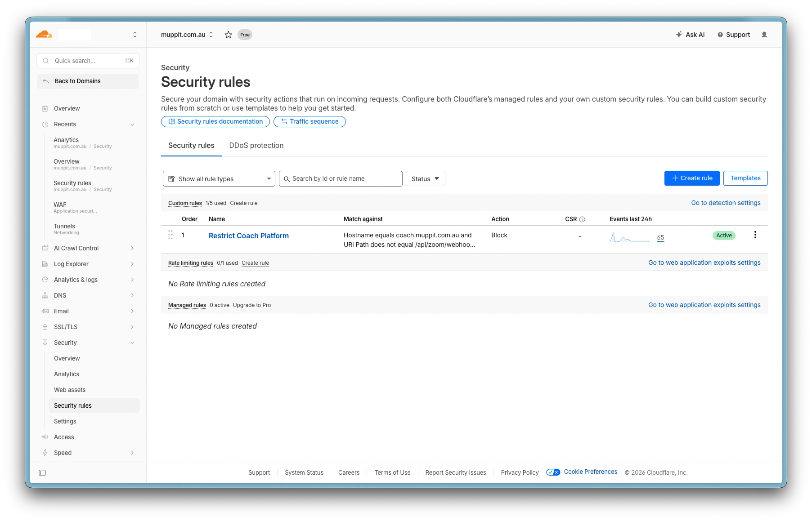Open the Status filter dropdown

[425, 179]
